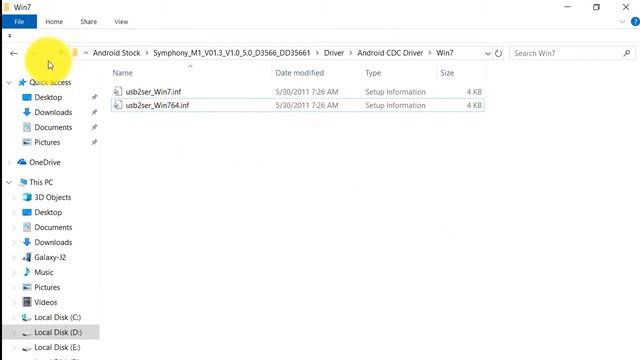The height and width of the screenshot is (360, 640).
Task: Click the search magnifier icon
Action: 627,53
